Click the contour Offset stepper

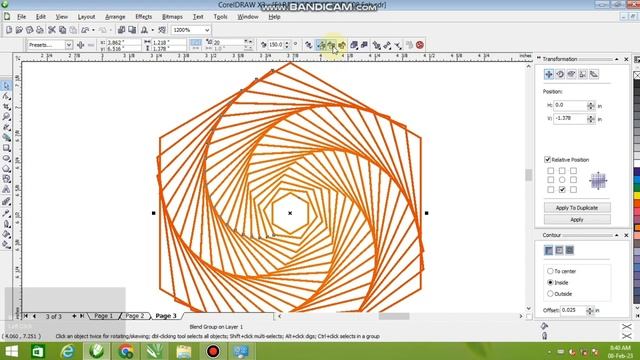point(590,311)
